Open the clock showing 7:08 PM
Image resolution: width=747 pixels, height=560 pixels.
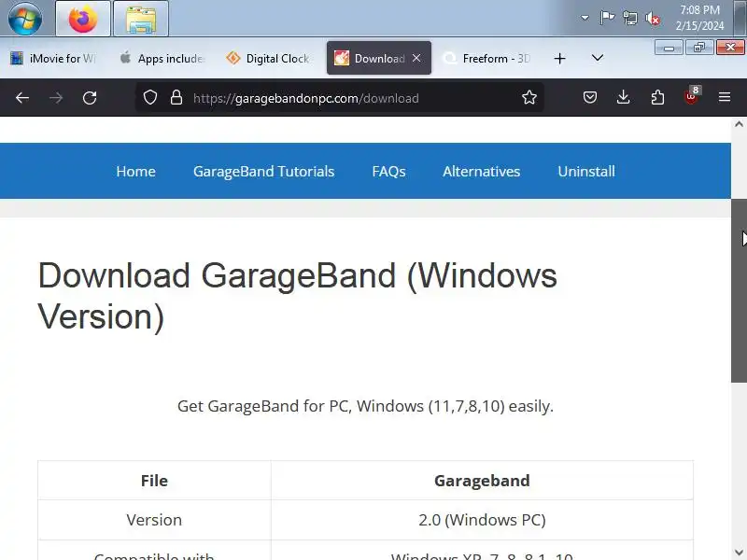699,18
